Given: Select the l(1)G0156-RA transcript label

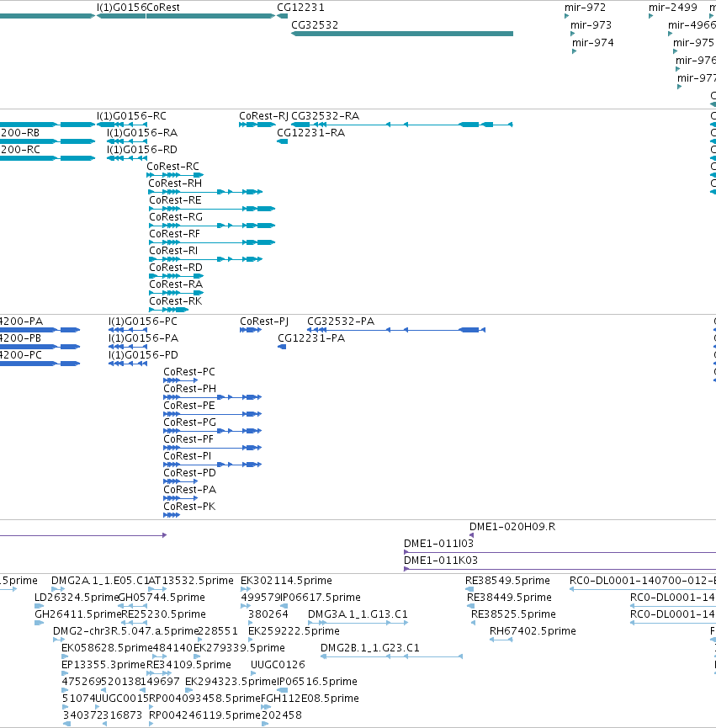Looking at the screenshot, I should (142, 133).
